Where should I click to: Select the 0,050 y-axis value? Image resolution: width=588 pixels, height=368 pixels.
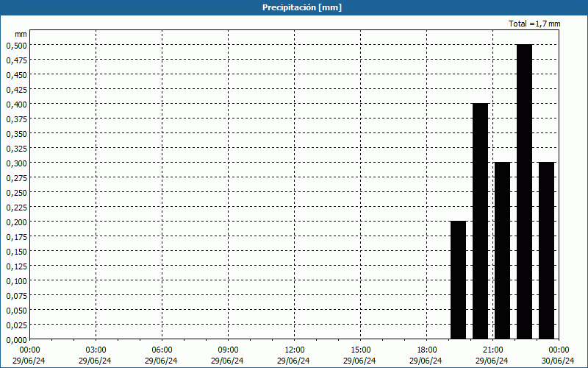(16, 310)
